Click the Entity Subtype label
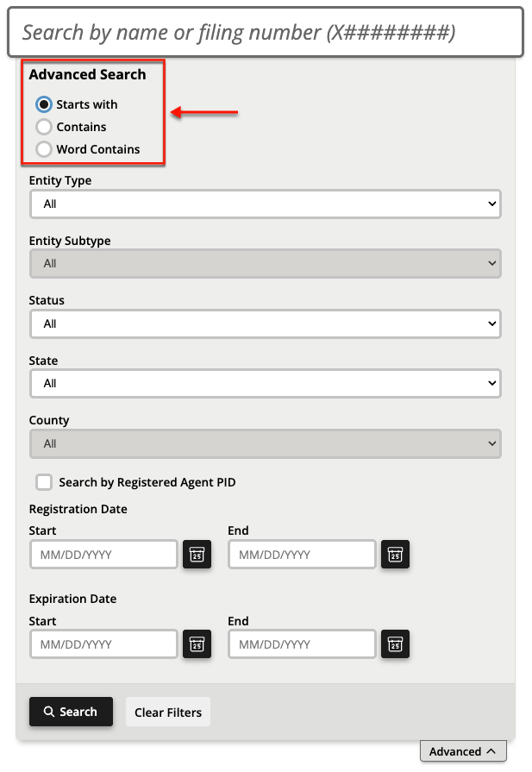 coord(70,241)
